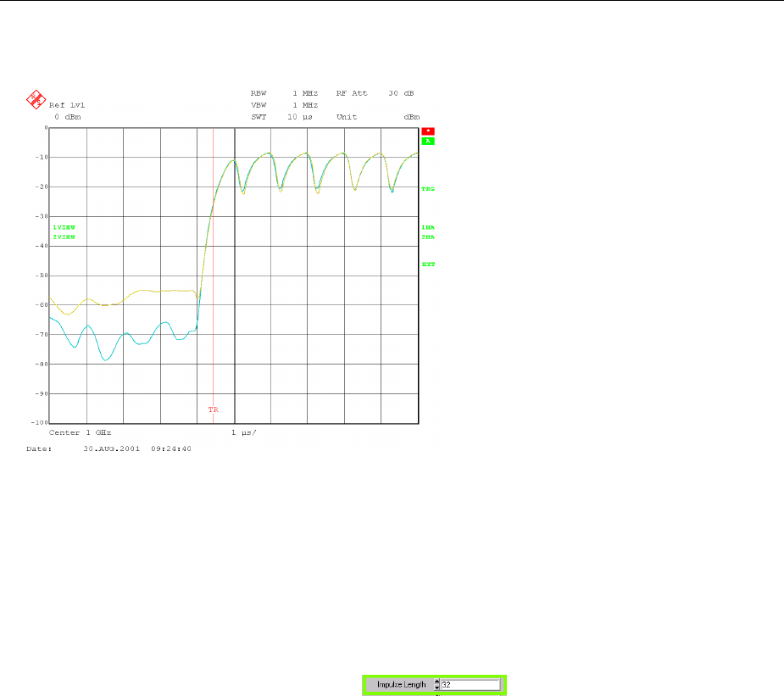This screenshot has height=696, width=784.
Task: Click the -50 axis label
Action: tap(42, 276)
